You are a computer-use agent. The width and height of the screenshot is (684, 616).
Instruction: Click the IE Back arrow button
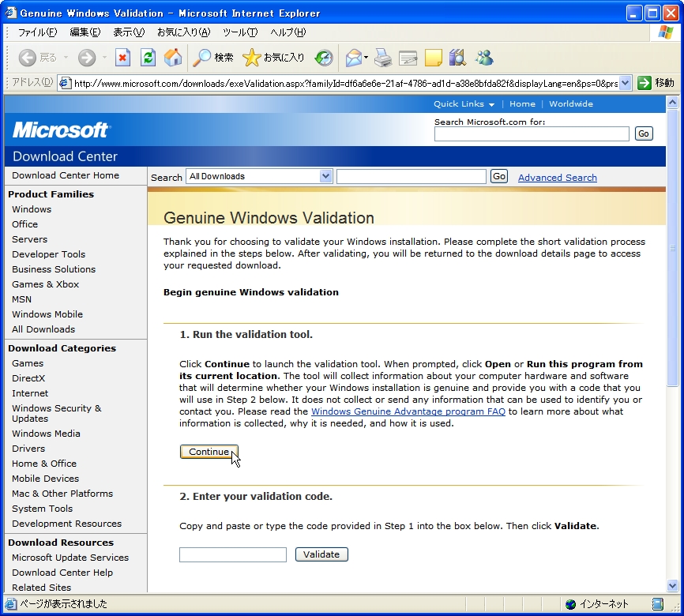point(28,58)
